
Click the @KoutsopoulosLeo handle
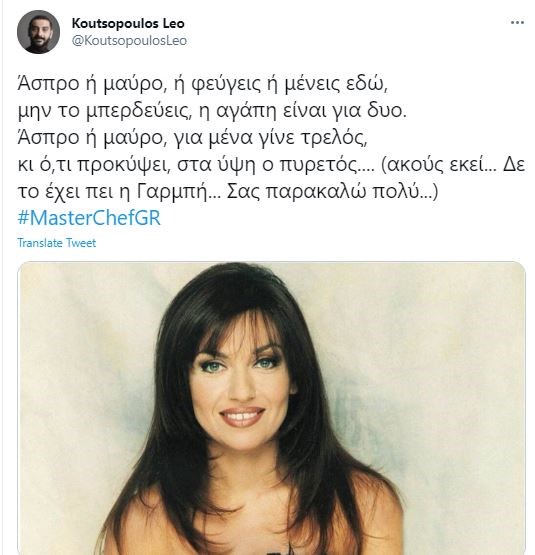tap(129, 41)
